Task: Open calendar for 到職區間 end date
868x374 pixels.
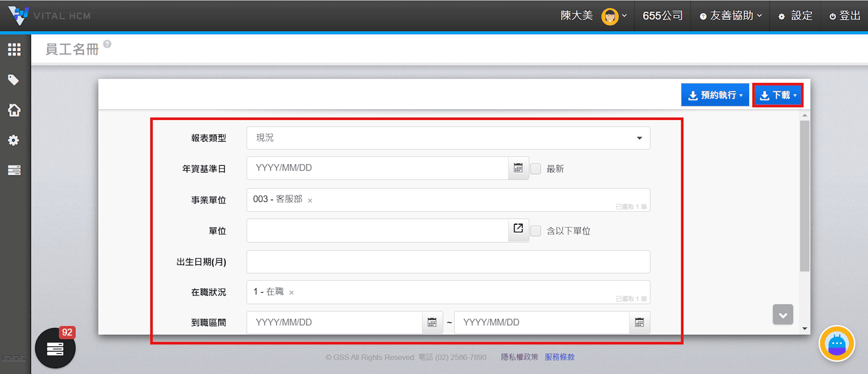Action: pos(639,322)
